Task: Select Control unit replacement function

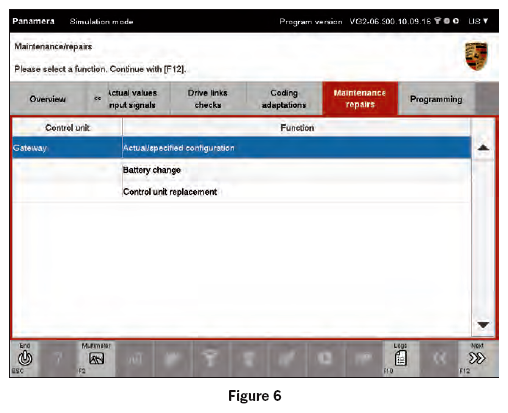Action: point(170,192)
